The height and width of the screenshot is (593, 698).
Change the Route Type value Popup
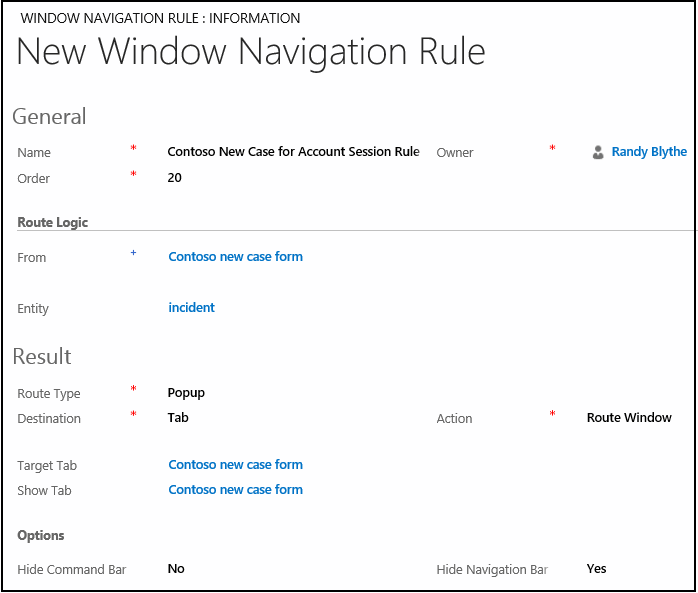pyautogui.click(x=186, y=393)
